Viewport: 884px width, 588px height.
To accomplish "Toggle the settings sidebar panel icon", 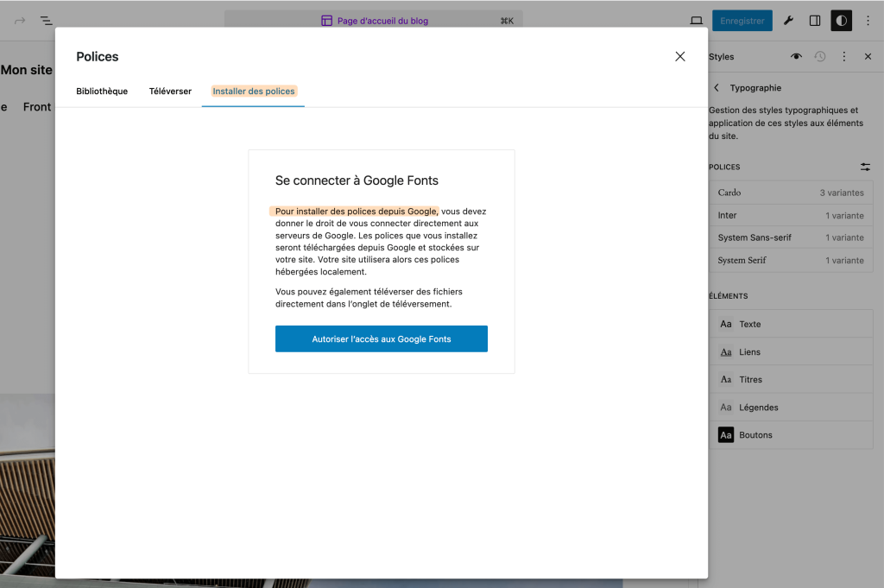I will pyautogui.click(x=815, y=21).
